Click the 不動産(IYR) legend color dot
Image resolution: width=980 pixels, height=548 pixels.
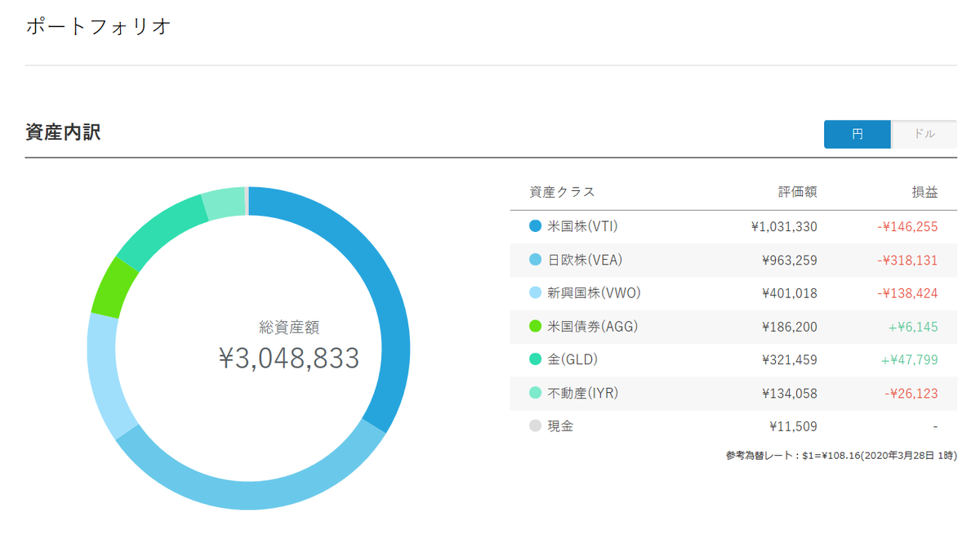click(536, 393)
